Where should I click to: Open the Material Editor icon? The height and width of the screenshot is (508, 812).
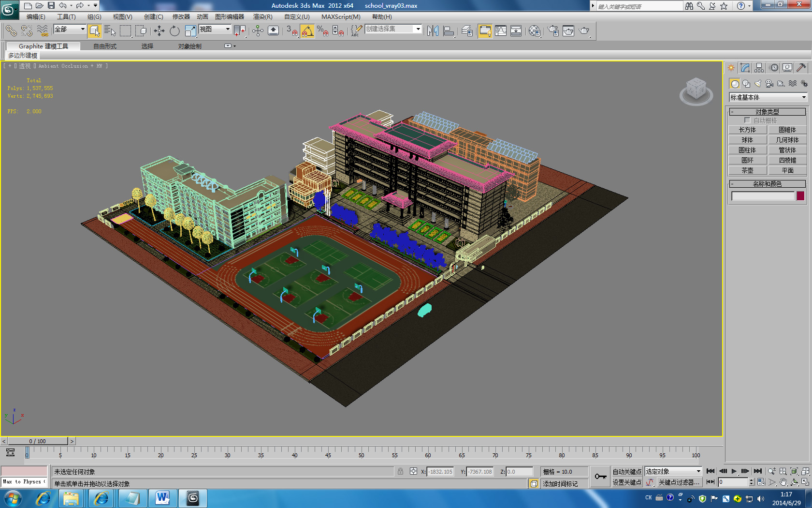[534, 31]
